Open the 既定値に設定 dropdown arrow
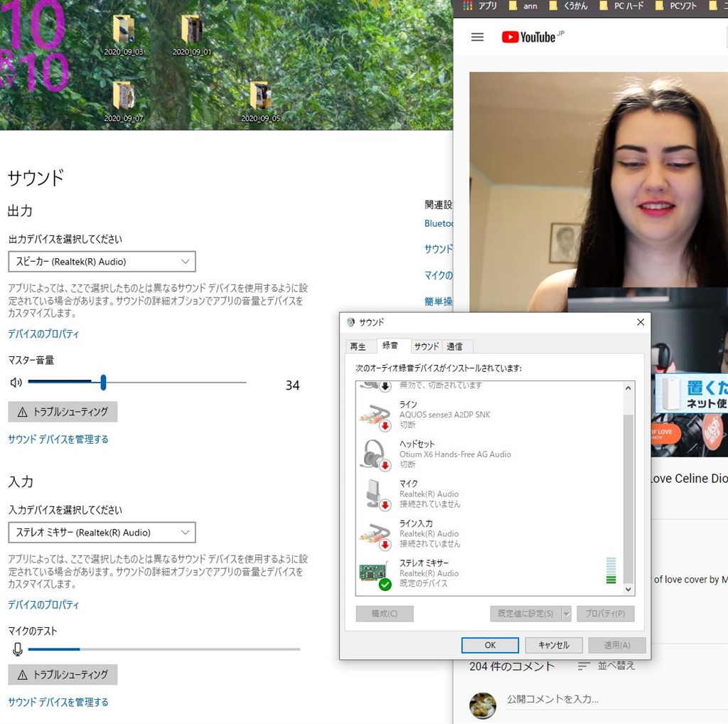 coord(567,614)
